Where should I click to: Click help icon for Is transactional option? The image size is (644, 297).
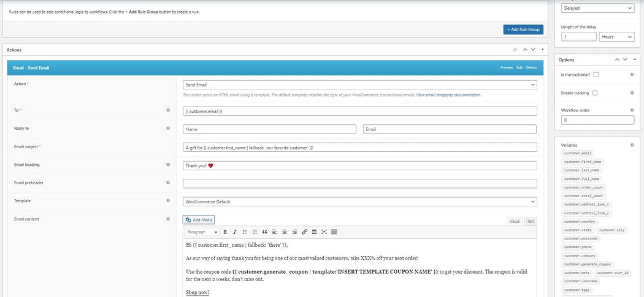pyautogui.click(x=632, y=75)
